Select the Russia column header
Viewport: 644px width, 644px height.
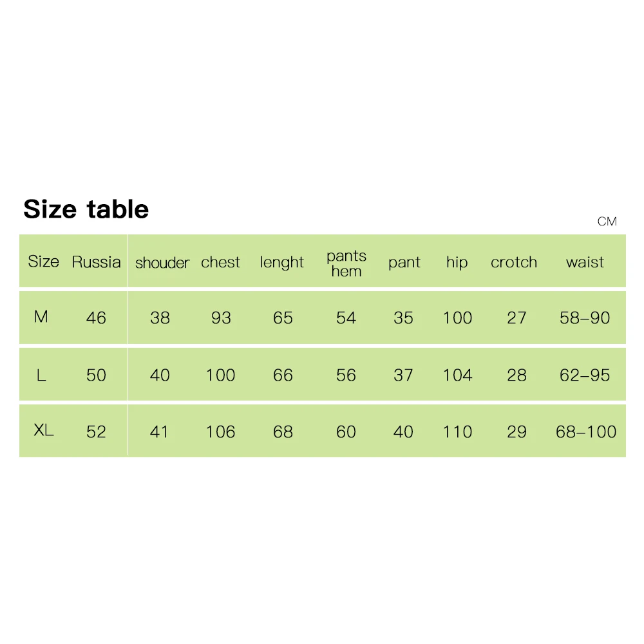click(96, 262)
